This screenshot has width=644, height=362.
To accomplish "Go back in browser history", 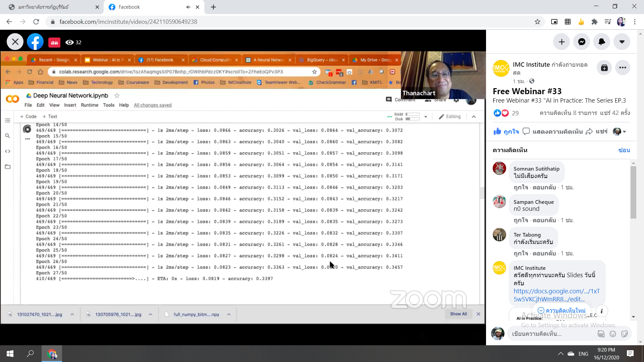I will tap(9, 22).
